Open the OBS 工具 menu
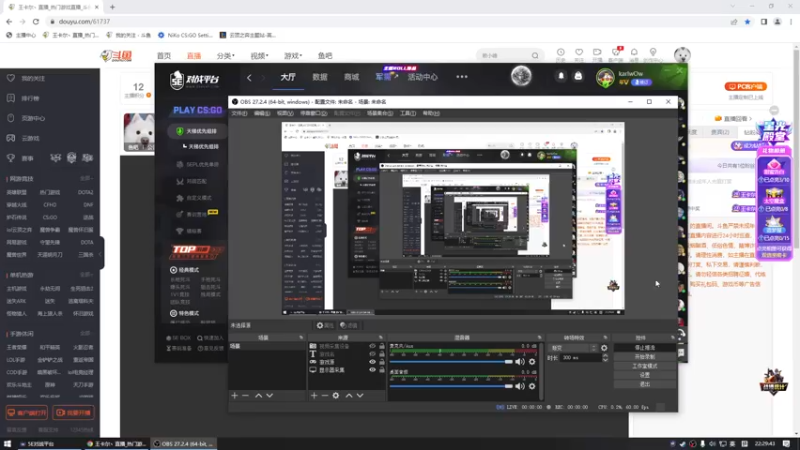 click(408, 113)
